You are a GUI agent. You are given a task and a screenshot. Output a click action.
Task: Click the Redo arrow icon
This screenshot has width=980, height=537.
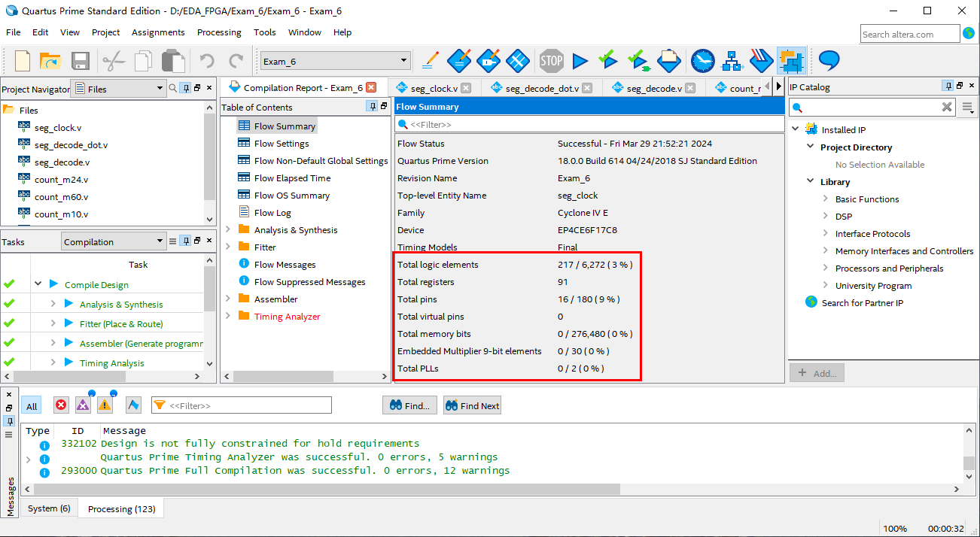click(x=236, y=61)
